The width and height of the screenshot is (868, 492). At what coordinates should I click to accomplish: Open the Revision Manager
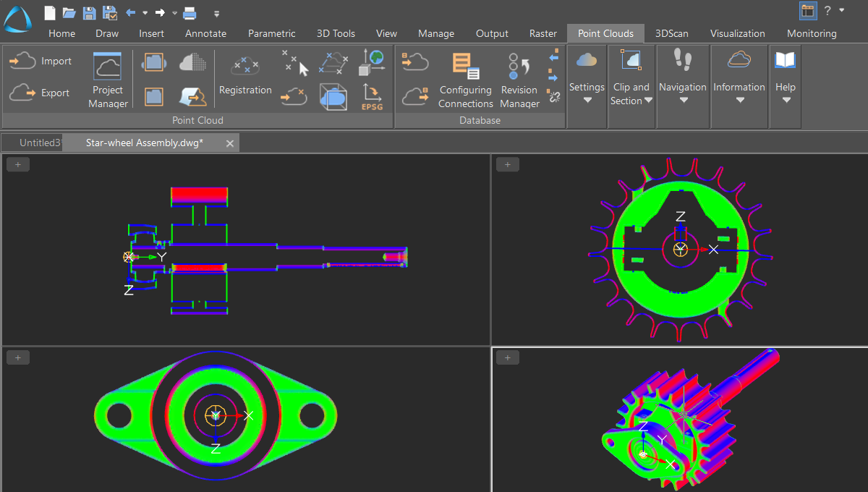pos(519,80)
